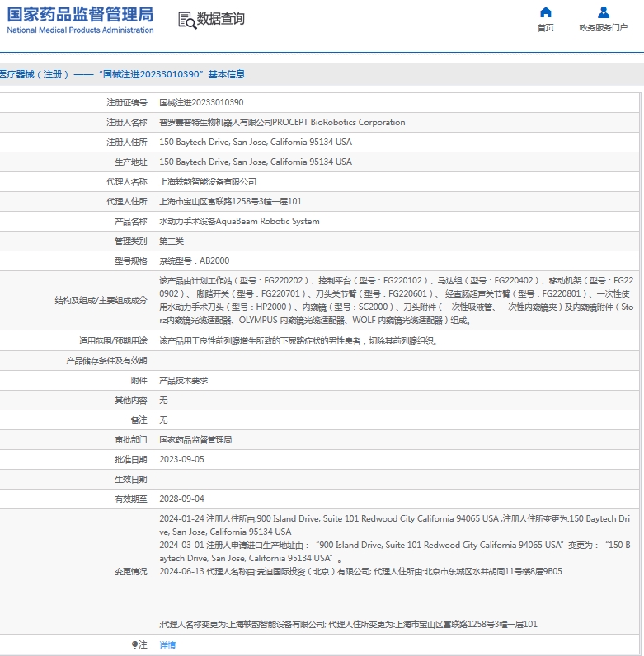This screenshot has height=656, width=644.
Task: Click the 有效期至 label
Action: [x=131, y=499]
